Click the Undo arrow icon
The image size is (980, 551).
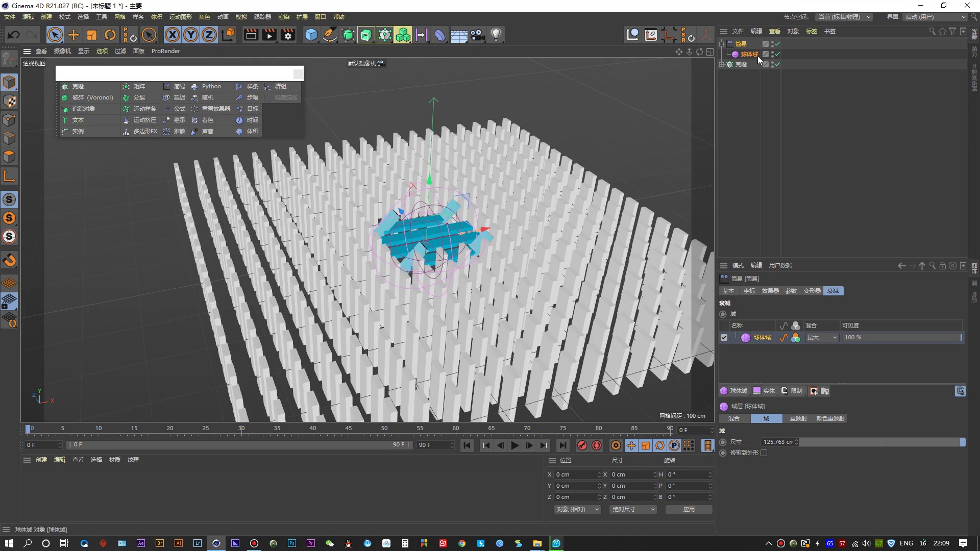tap(14, 35)
